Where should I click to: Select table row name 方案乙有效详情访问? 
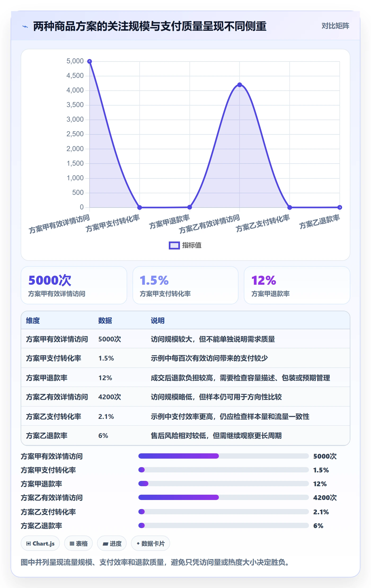[x=57, y=397]
